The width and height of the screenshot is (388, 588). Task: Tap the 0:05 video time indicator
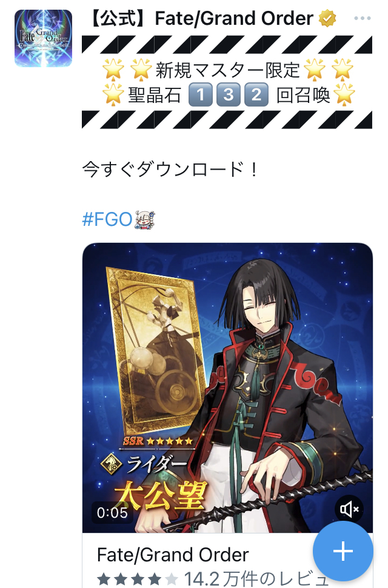(x=112, y=513)
